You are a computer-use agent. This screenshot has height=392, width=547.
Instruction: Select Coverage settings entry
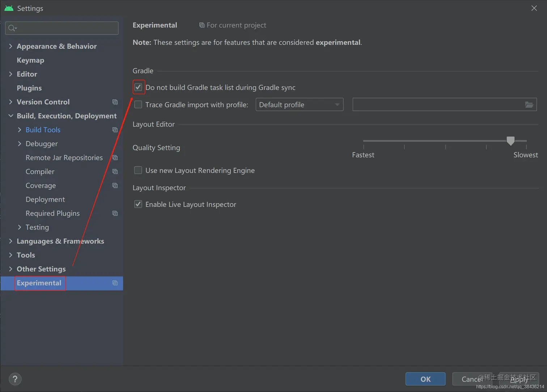click(x=41, y=186)
